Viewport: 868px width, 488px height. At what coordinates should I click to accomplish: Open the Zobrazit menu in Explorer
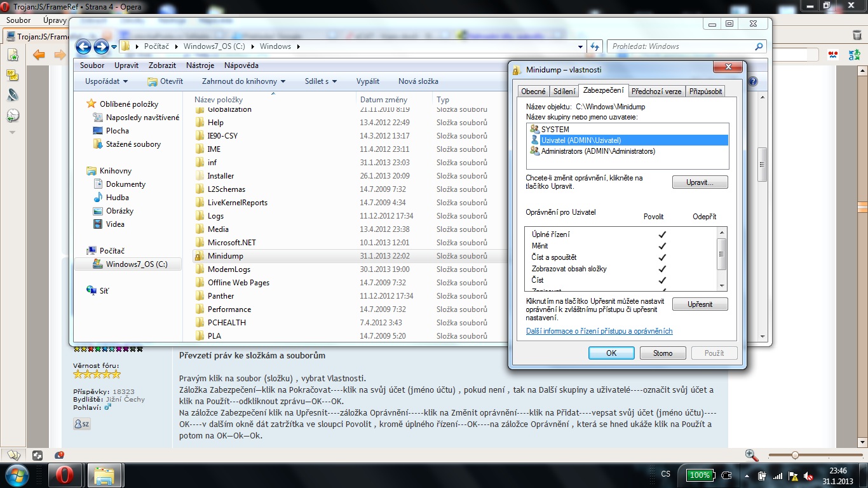point(162,65)
